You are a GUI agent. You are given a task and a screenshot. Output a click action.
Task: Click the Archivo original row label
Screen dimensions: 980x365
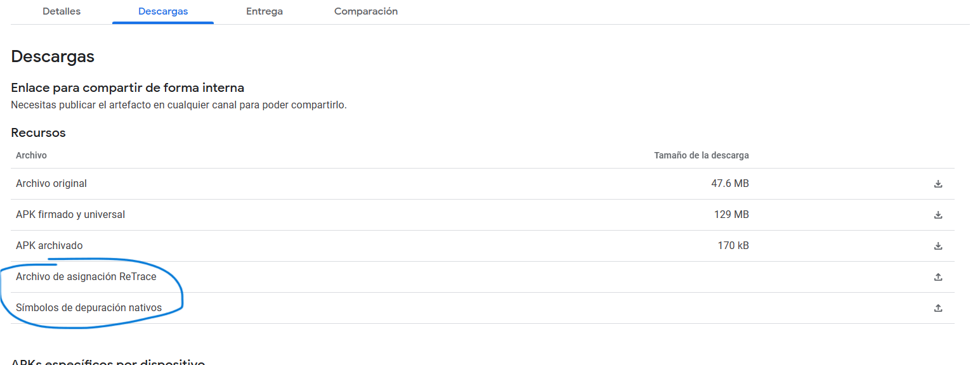point(51,183)
